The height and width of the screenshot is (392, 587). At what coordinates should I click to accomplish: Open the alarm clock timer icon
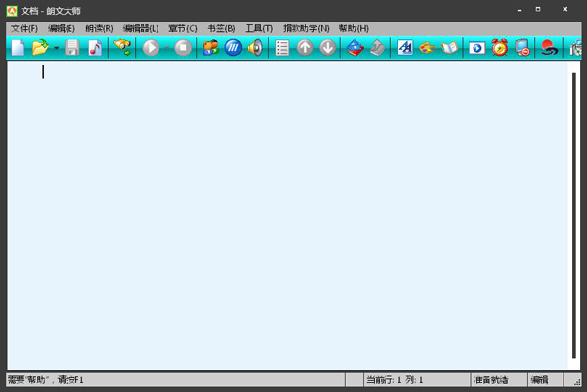click(499, 48)
